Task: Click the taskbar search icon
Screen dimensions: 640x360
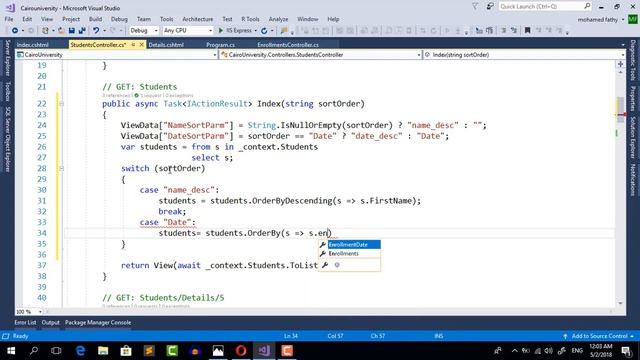Action: point(34,351)
